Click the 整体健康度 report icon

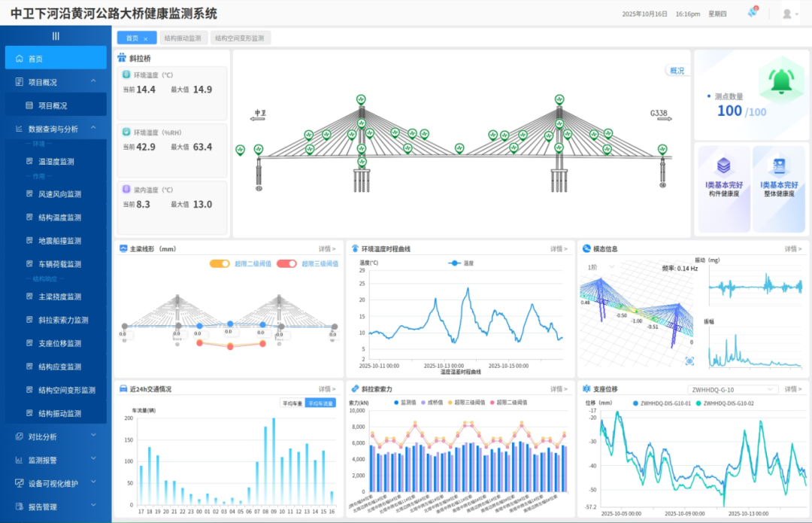tap(778, 166)
